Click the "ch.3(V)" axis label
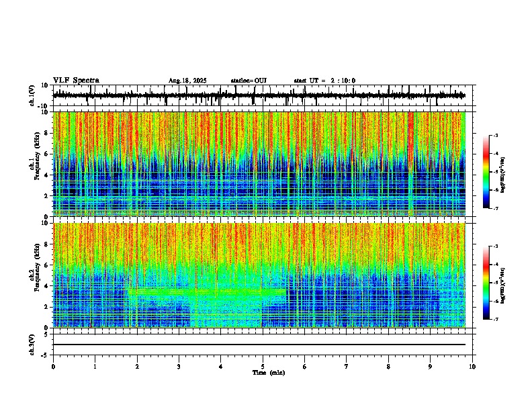This screenshot has width=532, height=411. (32, 345)
